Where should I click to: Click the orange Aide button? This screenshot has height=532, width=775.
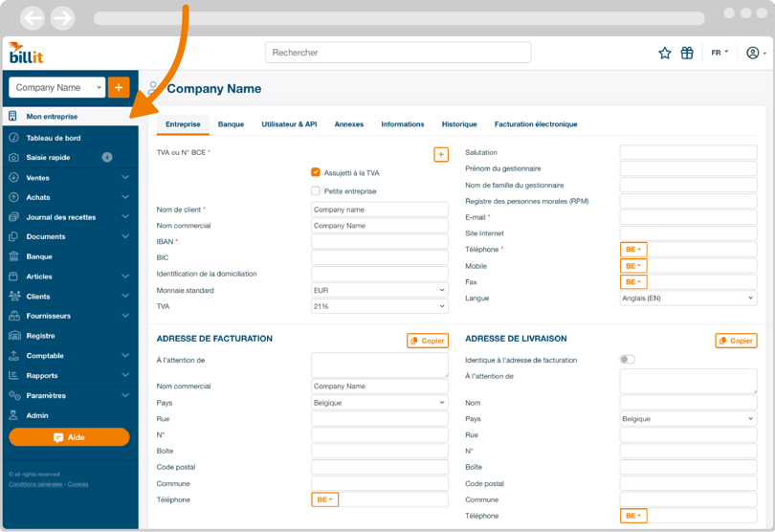pos(69,437)
